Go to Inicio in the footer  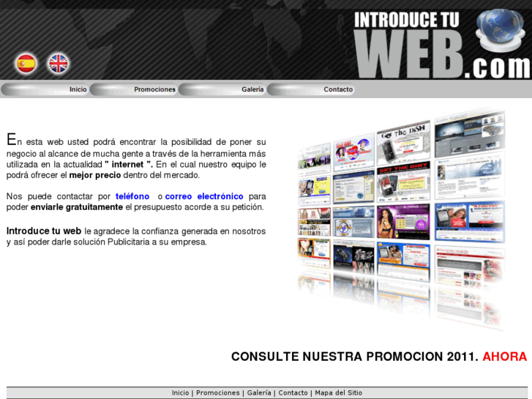[180, 393]
